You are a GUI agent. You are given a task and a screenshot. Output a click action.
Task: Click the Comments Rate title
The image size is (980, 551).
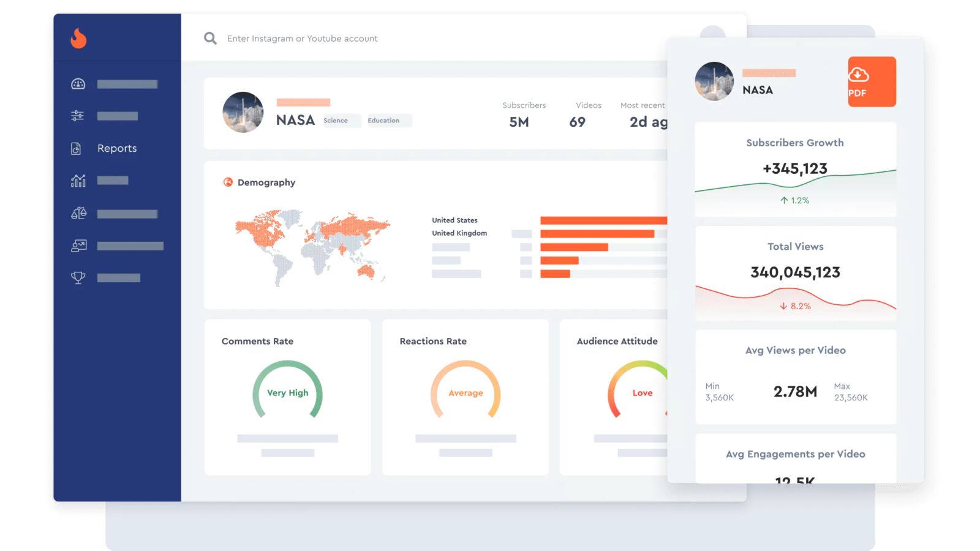coord(257,341)
